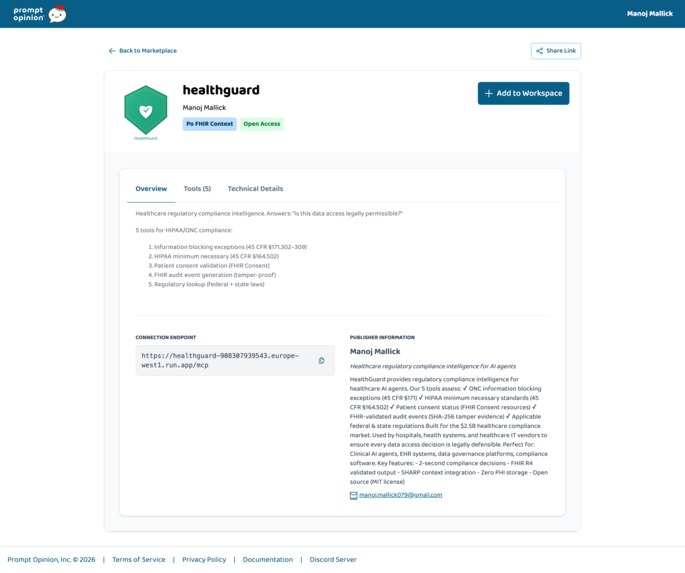
Task: Click the Connection Endpoint label
Action: tap(166, 337)
